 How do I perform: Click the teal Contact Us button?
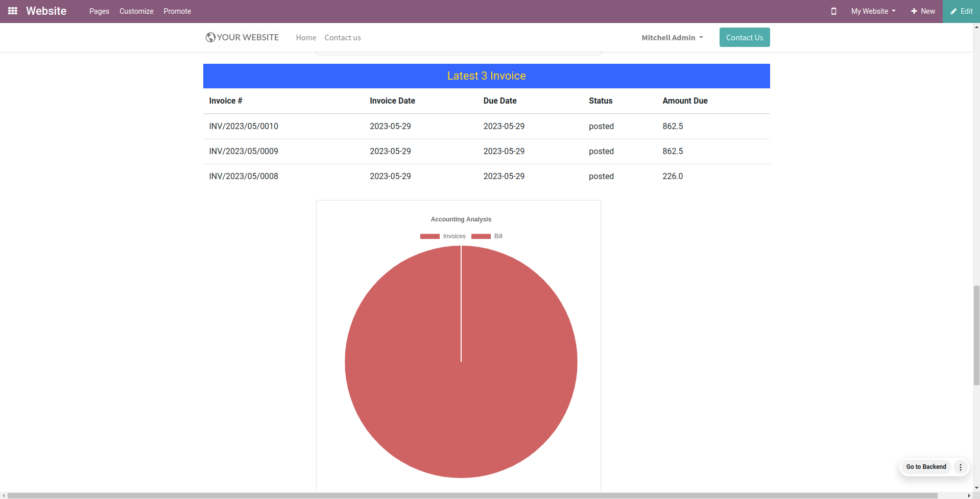tap(745, 37)
